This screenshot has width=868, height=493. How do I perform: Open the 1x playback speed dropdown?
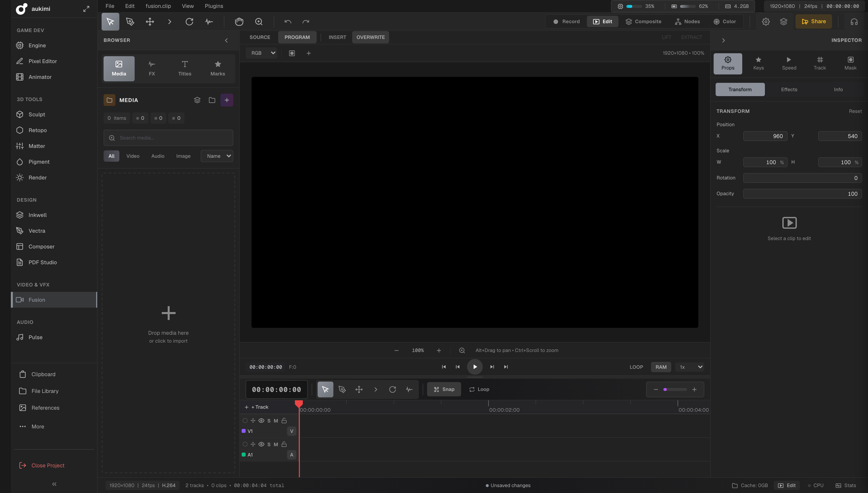[x=690, y=367]
